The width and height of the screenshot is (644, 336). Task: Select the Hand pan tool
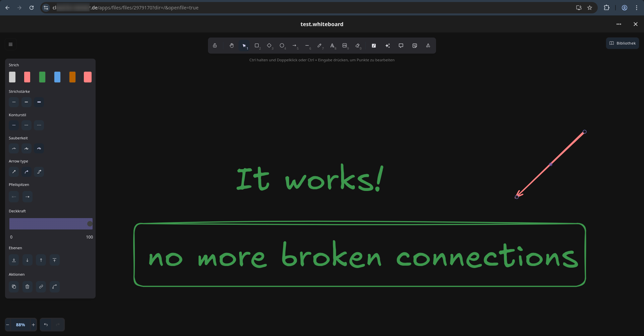(231, 46)
